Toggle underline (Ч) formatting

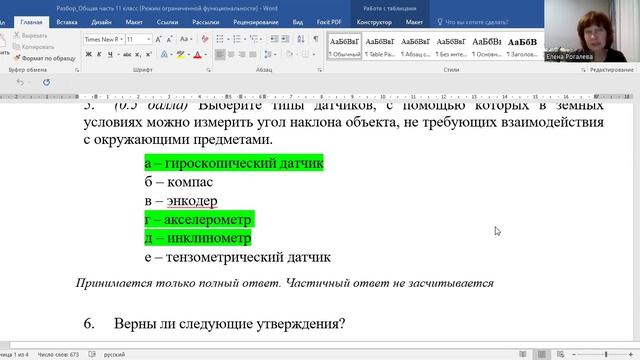pyautogui.click(x=110, y=54)
